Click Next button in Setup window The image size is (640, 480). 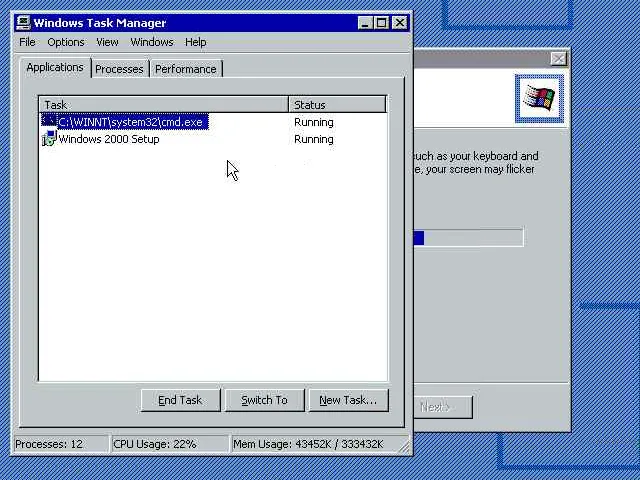coord(443,407)
